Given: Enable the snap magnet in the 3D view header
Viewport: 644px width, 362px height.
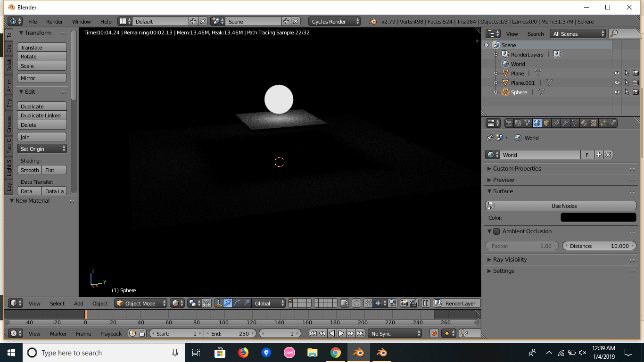Looking at the screenshot, I should pos(367,303).
